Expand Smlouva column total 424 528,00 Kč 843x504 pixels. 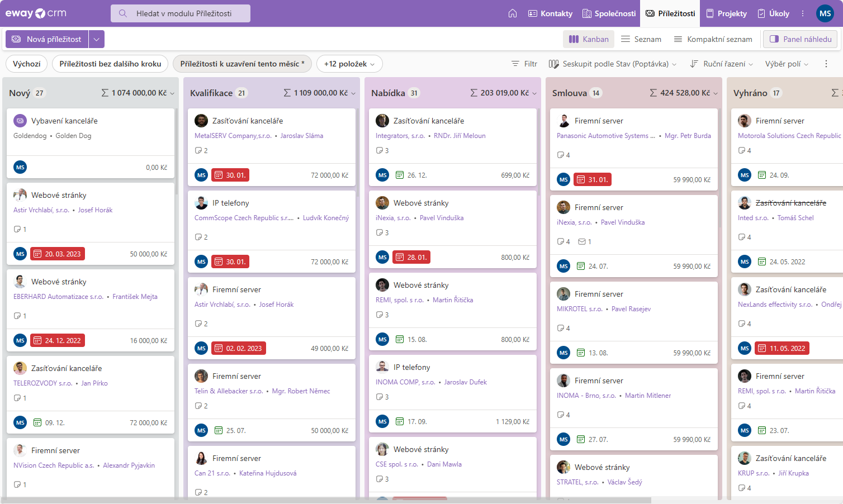[684, 93]
